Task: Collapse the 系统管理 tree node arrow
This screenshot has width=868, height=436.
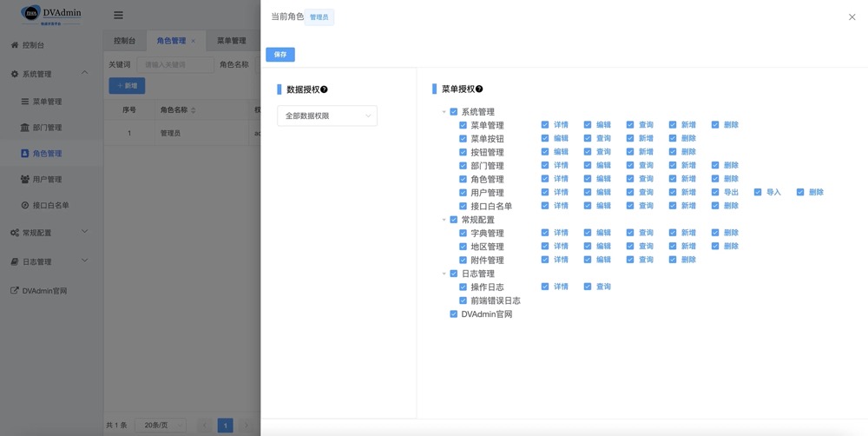Action: (444, 112)
